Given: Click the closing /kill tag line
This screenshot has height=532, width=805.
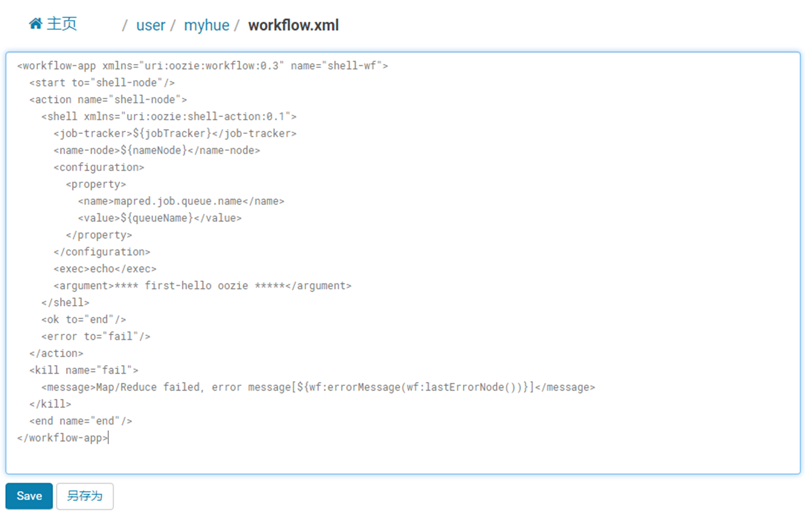Looking at the screenshot, I should point(50,404).
